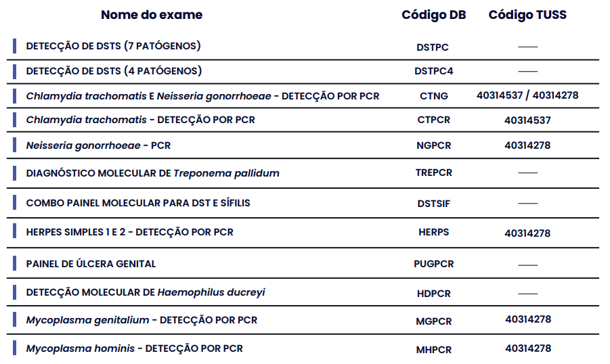Click the HERPS database code
Viewport: 610px width, 364px height.
coord(434,232)
